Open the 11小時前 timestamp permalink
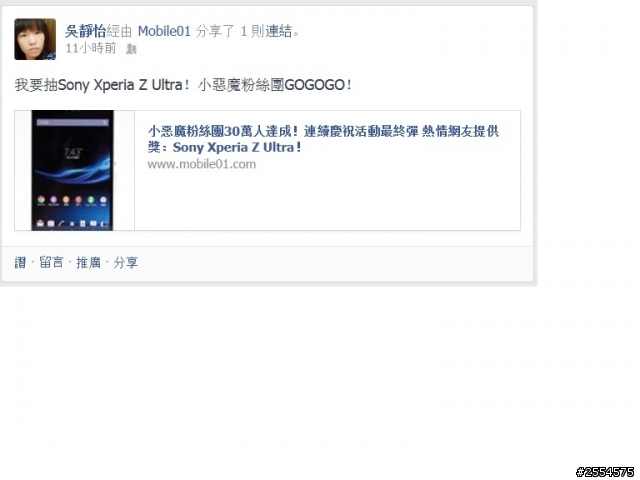The width and height of the screenshot is (640, 480). [91, 48]
